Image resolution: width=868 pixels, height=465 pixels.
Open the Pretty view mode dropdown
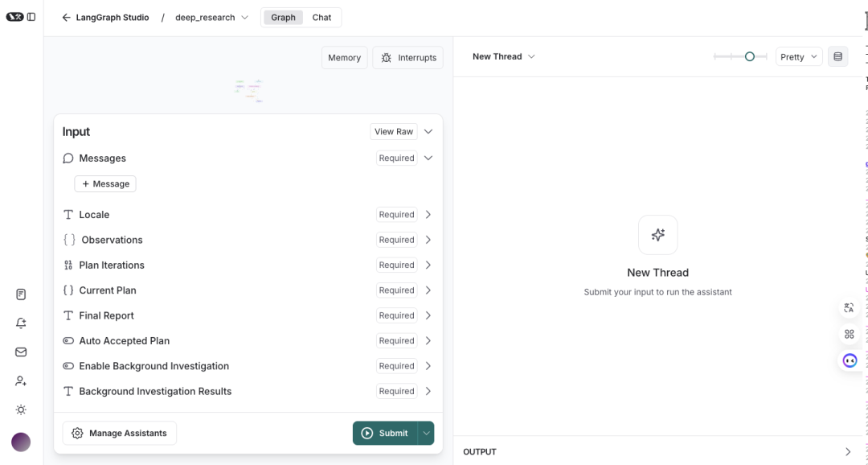tap(799, 56)
